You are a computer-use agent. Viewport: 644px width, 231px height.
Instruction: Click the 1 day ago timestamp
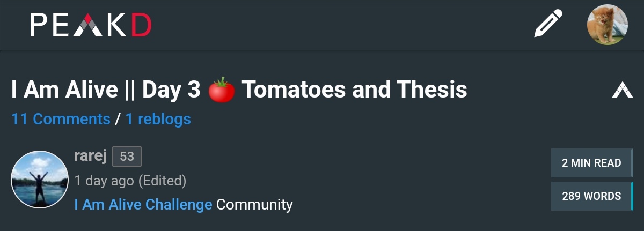(104, 181)
